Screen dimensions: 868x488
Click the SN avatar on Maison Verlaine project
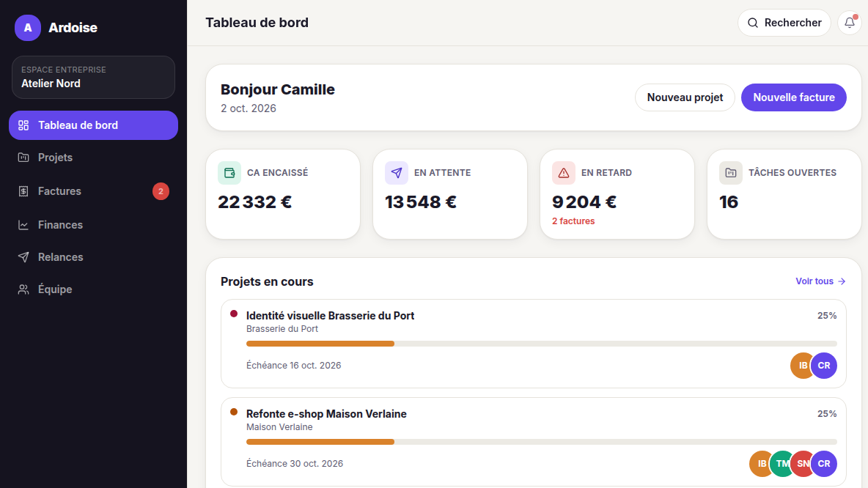801,464
